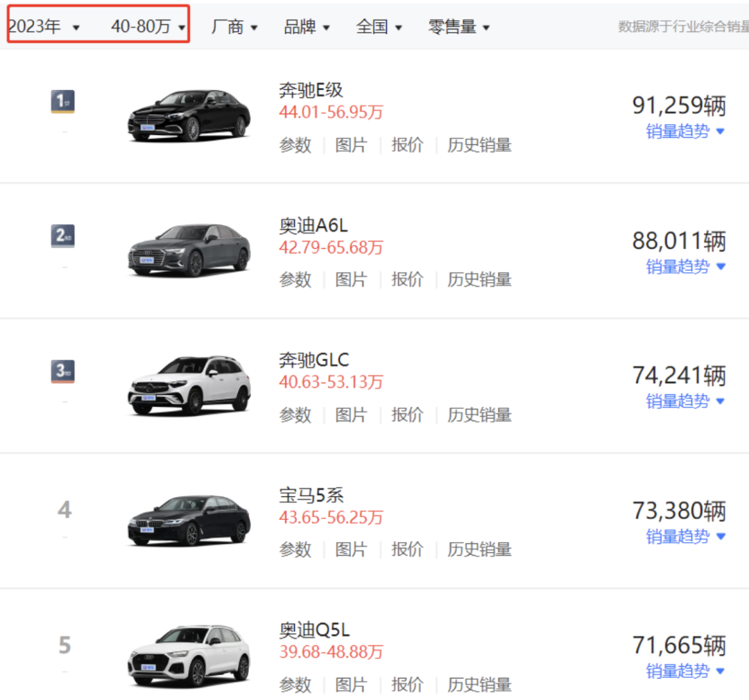Expand the 厂商 manufacturer filter
Image resolution: width=749 pixels, height=700 pixels.
[x=234, y=27]
